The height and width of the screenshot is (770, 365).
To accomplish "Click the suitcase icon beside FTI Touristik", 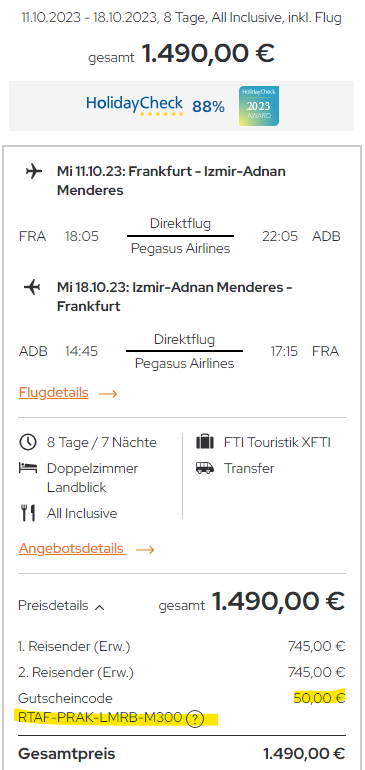I will pos(205,441).
